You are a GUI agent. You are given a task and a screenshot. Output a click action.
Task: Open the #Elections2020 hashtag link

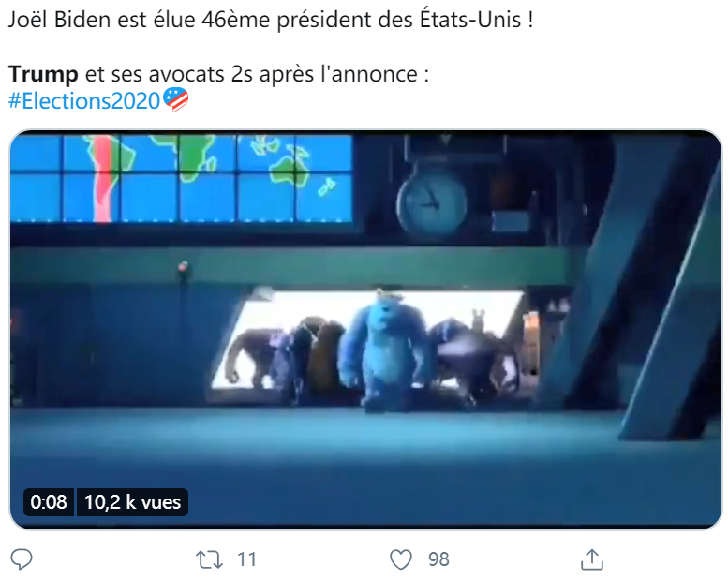click(x=84, y=100)
